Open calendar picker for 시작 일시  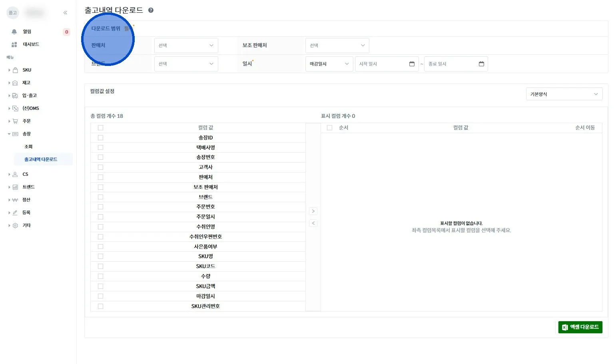pos(412,64)
